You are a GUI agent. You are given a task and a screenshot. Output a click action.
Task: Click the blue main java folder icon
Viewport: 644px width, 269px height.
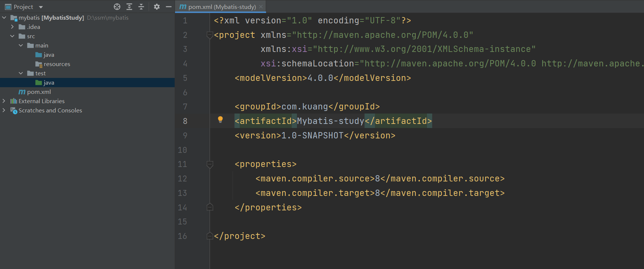[x=39, y=55]
